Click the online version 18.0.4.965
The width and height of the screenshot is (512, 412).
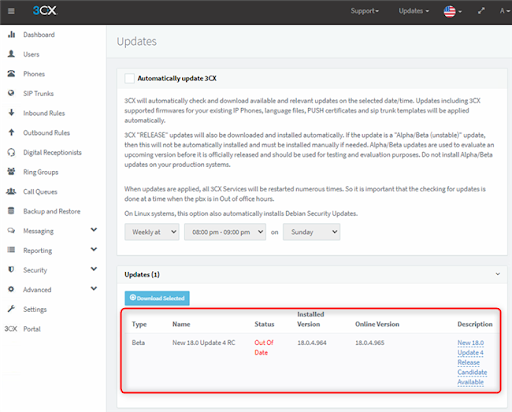(370, 343)
